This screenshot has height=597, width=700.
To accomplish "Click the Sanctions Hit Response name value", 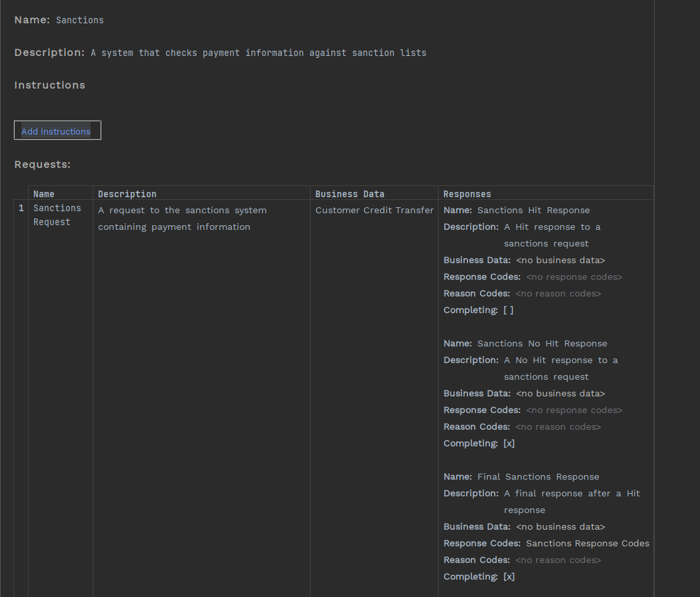I will 533,211.
